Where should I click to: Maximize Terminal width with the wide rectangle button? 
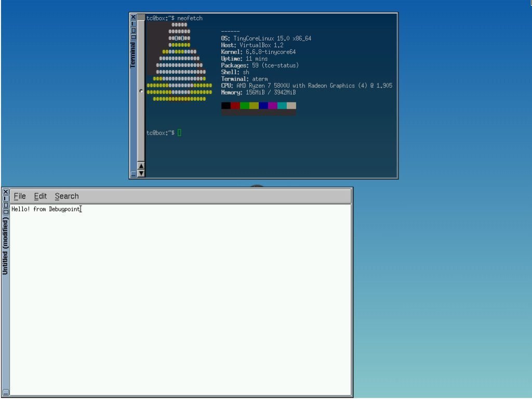coord(134,37)
